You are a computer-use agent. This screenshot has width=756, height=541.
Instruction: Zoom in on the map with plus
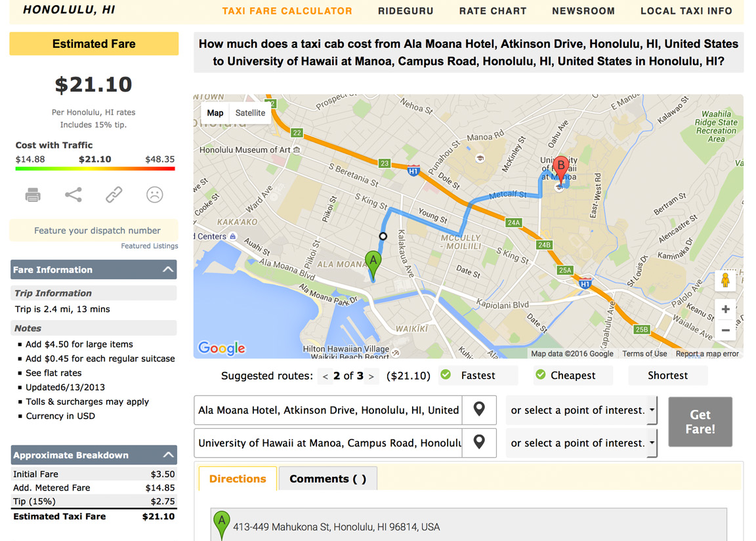(725, 310)
